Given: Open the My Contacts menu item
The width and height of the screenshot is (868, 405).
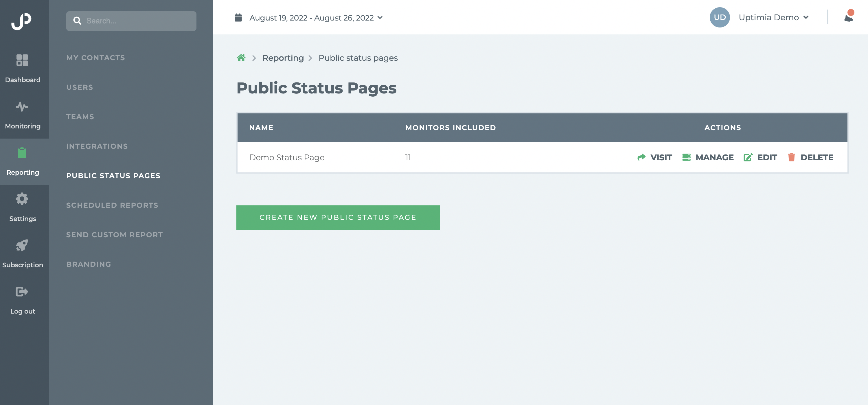Looking at the screenshot, I should [96, 58].
